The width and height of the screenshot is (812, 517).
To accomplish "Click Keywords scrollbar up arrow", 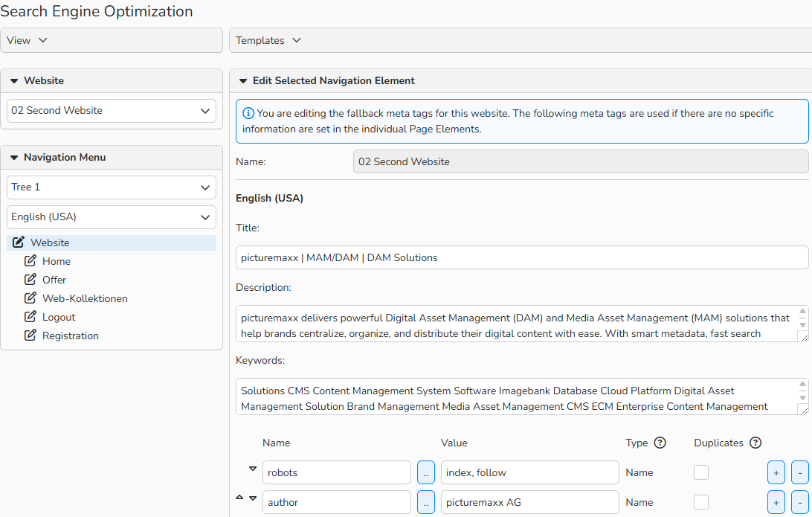I will click(802, 385).
